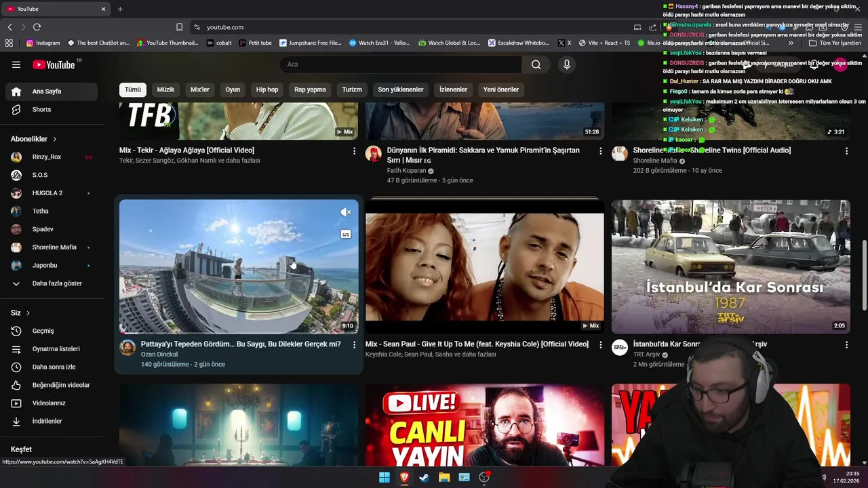Focus the Ara search field

point(401,64)
